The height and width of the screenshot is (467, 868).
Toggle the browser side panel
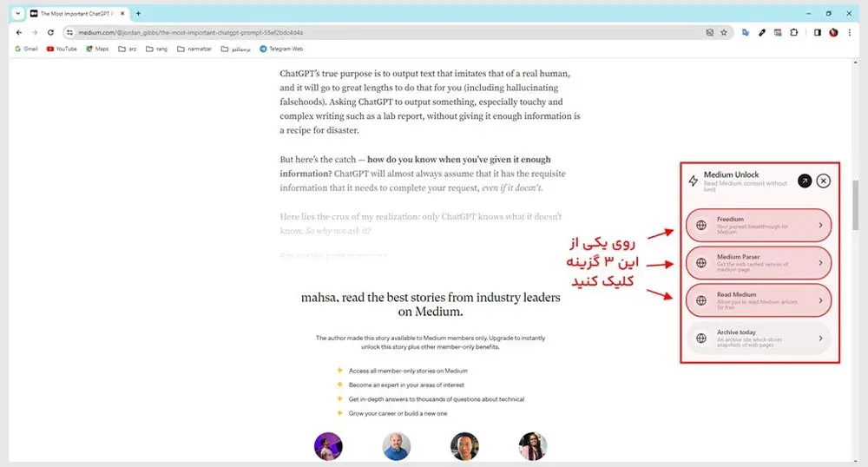pos(817,33)
